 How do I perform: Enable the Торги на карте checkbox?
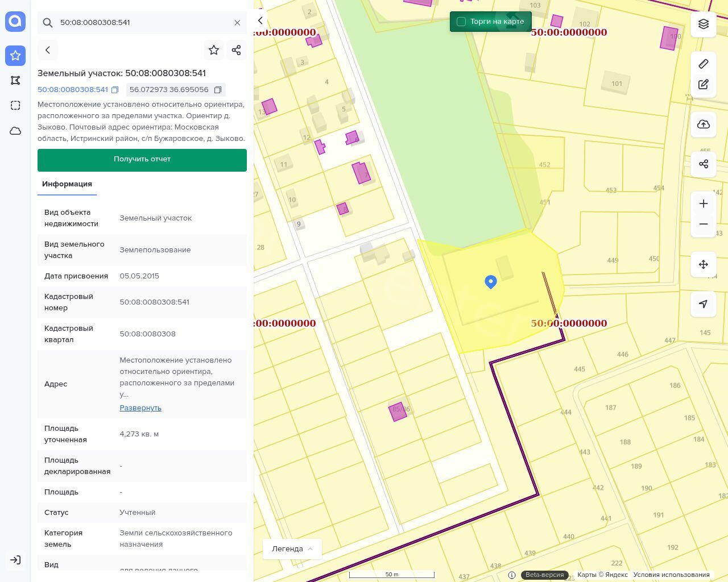pyautogui.click(x=461, y=22)
